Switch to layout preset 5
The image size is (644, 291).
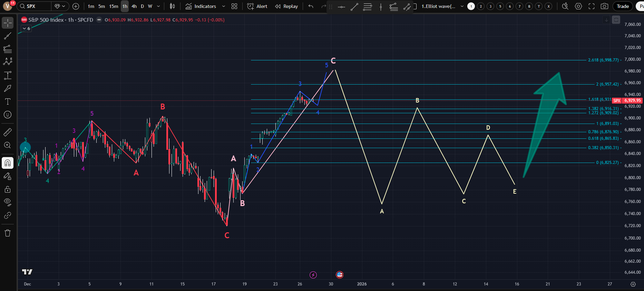click(x=500, y=6)
